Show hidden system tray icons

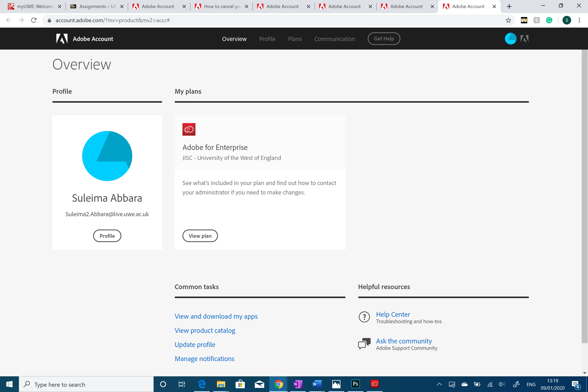(439, 384)
